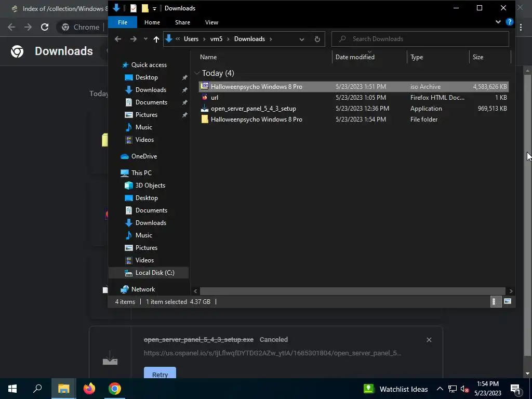The width and height of the screenshot is (532, 399).
Task: Collapse the Today (4) group
Action: (x=197, y=73)
